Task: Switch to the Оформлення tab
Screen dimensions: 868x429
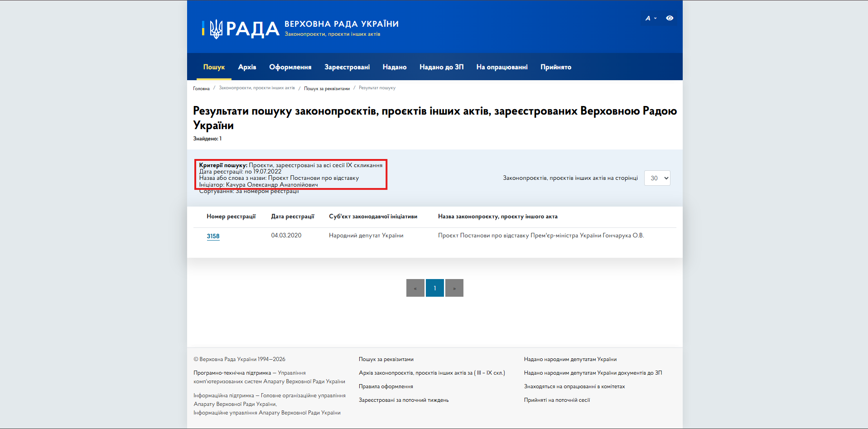Action: 290,67
